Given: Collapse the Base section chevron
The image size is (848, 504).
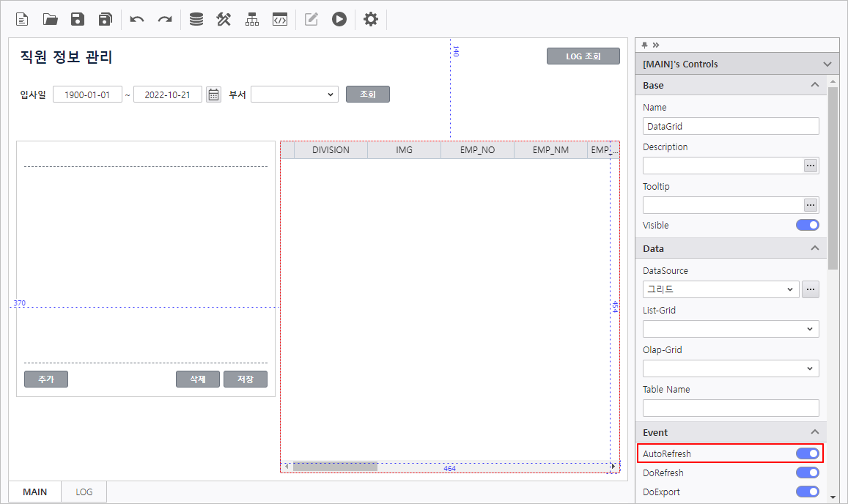Looking at the screenshot, I should (814, 85).
